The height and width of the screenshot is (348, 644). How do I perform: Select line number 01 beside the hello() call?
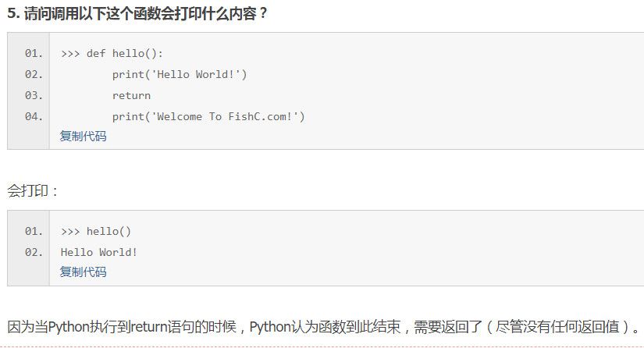point(34,232)
